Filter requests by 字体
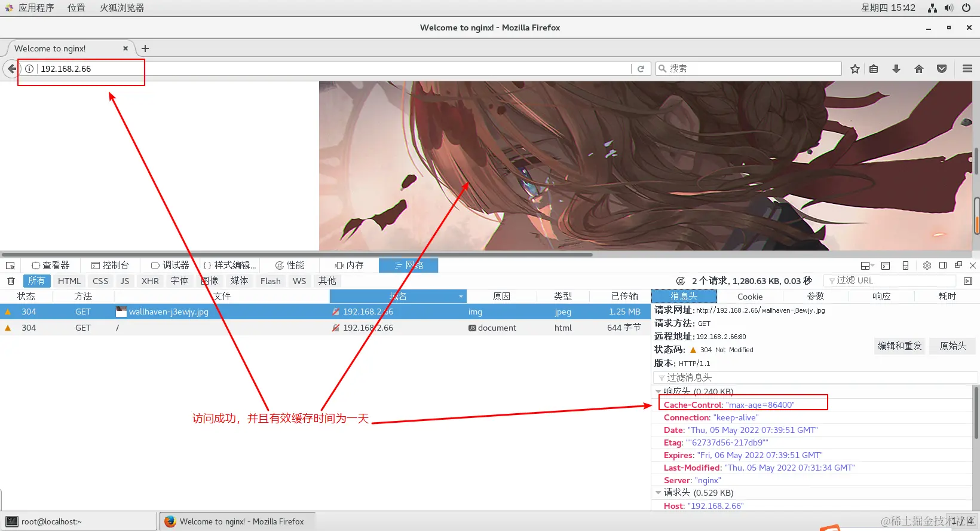 pyautogui.click(x=179, y=281)
